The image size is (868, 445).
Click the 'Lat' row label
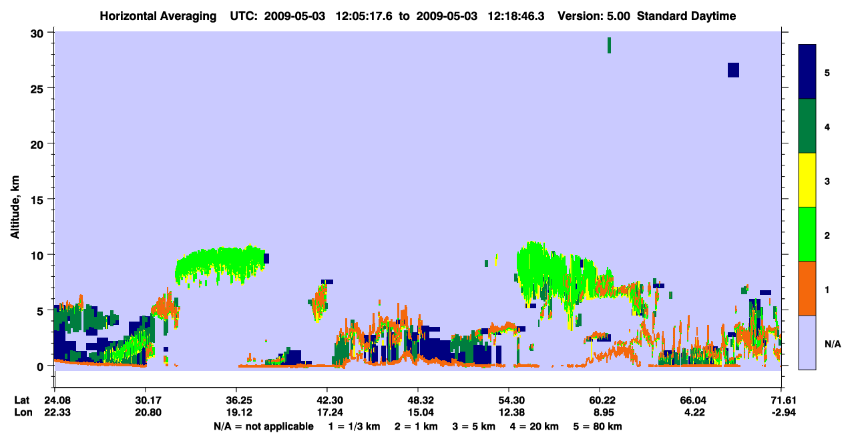22,400
